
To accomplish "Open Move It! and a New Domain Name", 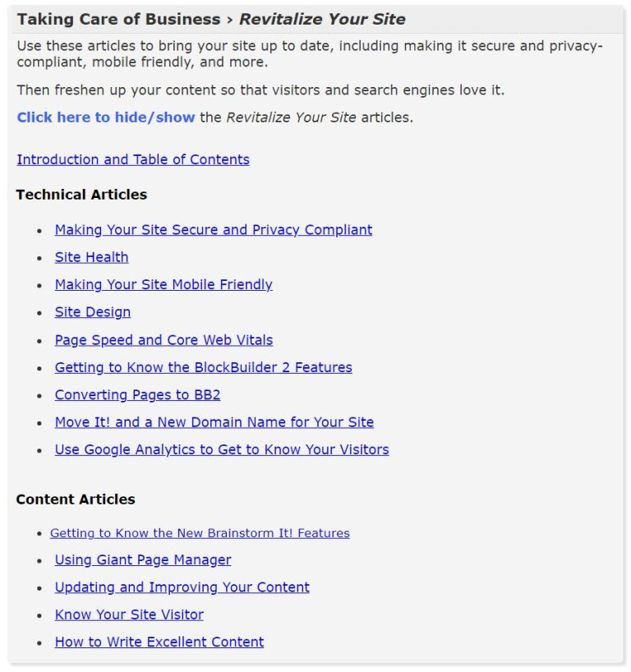I will click(214, 422).
